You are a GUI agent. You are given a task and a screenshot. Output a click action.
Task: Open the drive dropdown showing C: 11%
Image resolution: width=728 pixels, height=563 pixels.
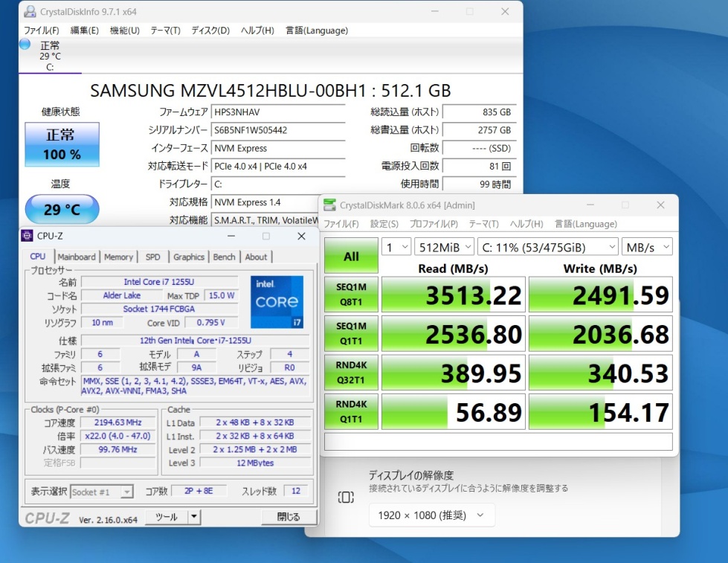tap(548, 247)
